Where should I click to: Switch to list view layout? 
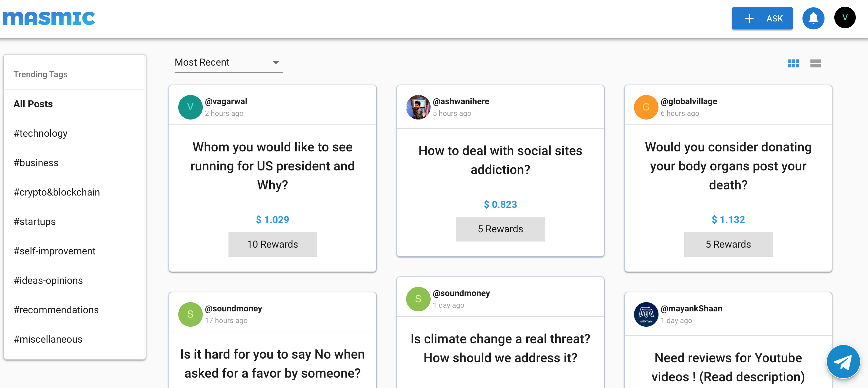[815, 63]
